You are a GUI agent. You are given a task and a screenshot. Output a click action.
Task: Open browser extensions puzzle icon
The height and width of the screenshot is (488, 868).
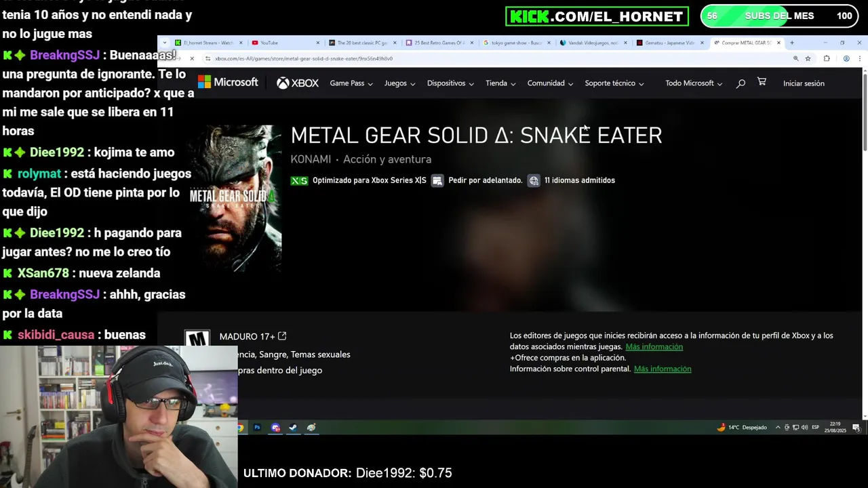coord(827,59)
